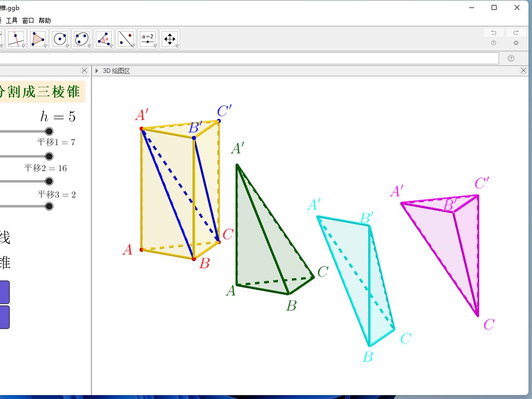Select red point C on the prism
Viewport: 532px width, 399px height.
(219, 242)
